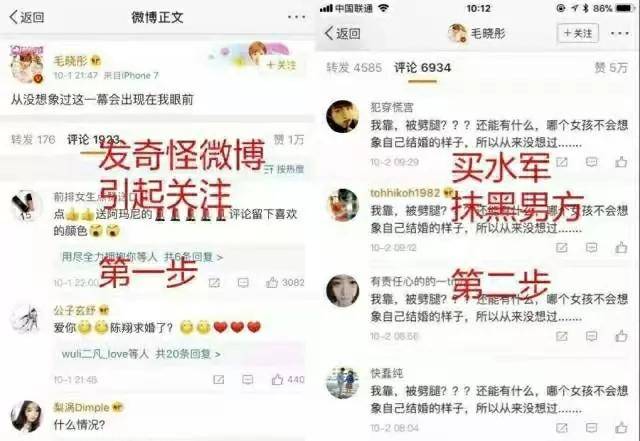Tap 返回 in the right panel header
640x441 pixels.
pos(342,33)
